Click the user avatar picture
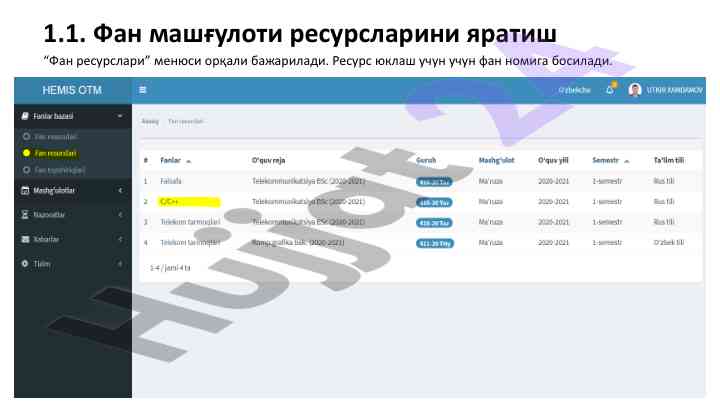Viewport: 720px width, 405px height. click(635, 90)
